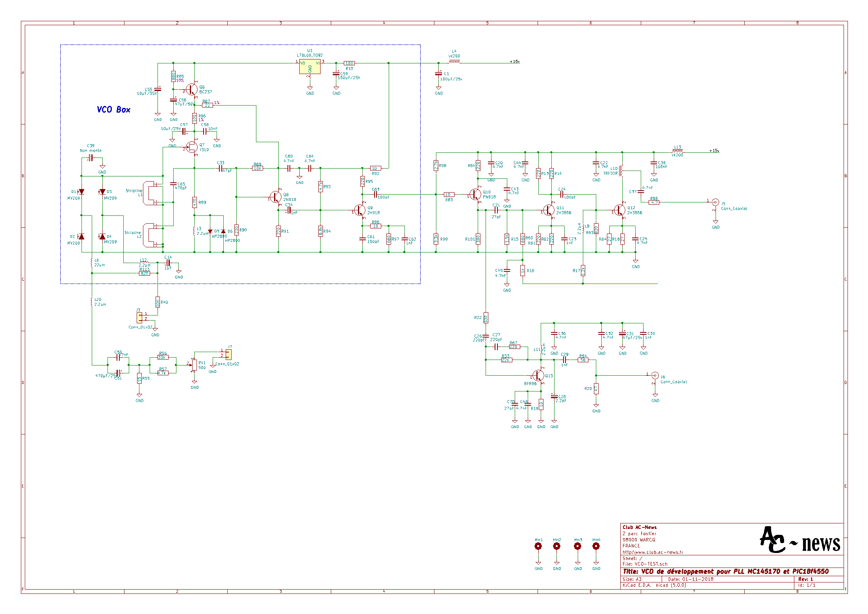Click the schematic title 'VCO de développement' text
Viewport: 868px width, 614px height.
[726, 571]
